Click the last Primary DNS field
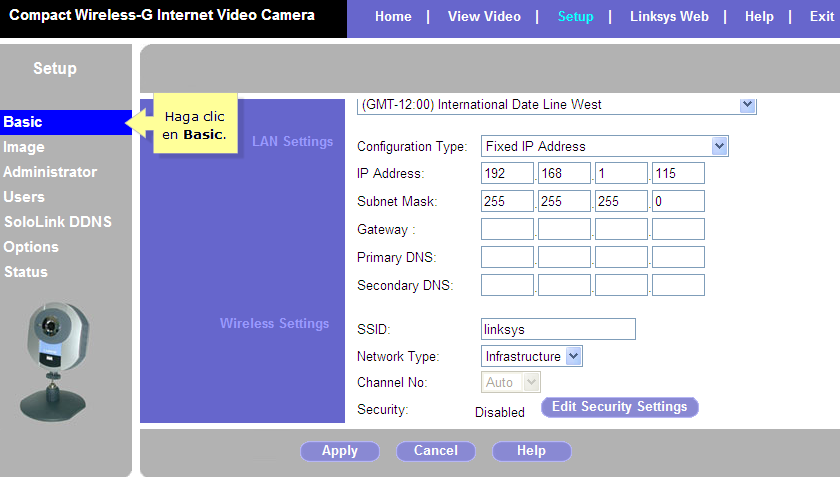Screen dimensions: 840x477 (678, 257)
